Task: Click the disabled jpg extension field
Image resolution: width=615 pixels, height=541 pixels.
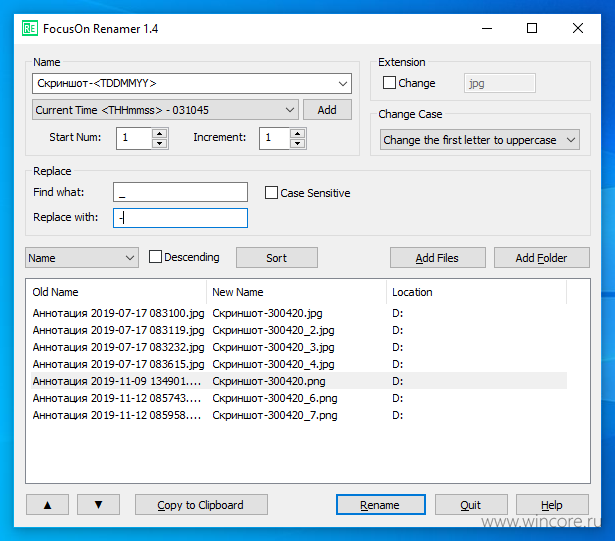Action: [500, 83]
